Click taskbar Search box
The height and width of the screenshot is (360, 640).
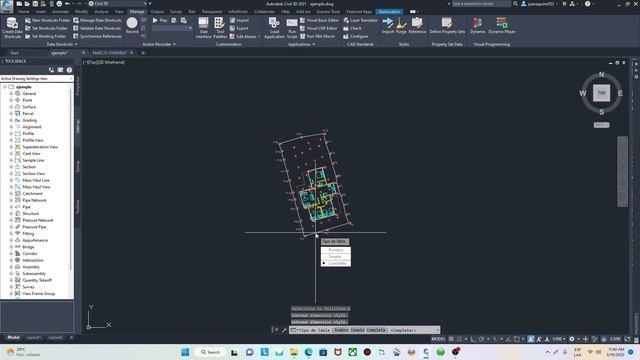tap(210, 352)
